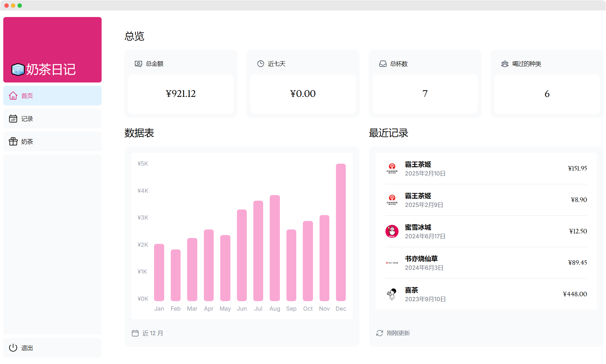Click the yellow window minimize button
606x364 pixels.
click(x=13, y=6)
